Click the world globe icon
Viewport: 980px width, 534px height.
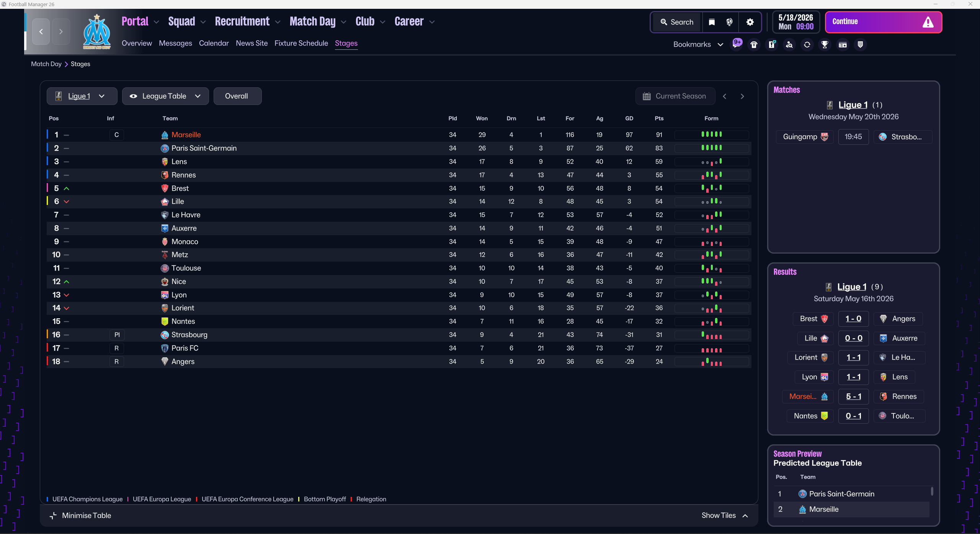click(x=730, y=22)
